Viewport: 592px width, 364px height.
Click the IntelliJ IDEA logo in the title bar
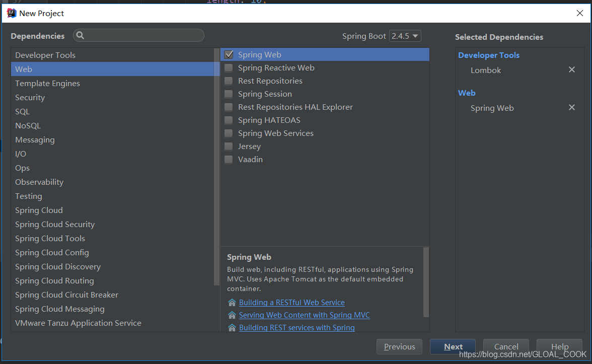coord(11,13)
